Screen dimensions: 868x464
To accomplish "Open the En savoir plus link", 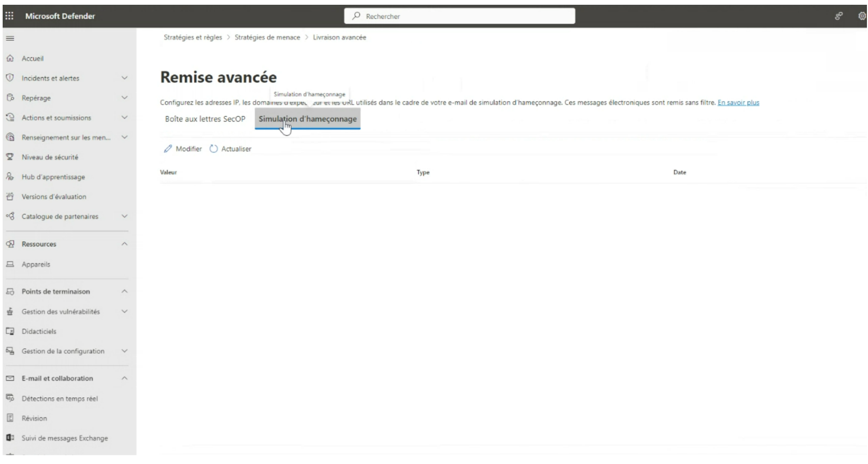I will pyautogui.click(x=738, y=103).
